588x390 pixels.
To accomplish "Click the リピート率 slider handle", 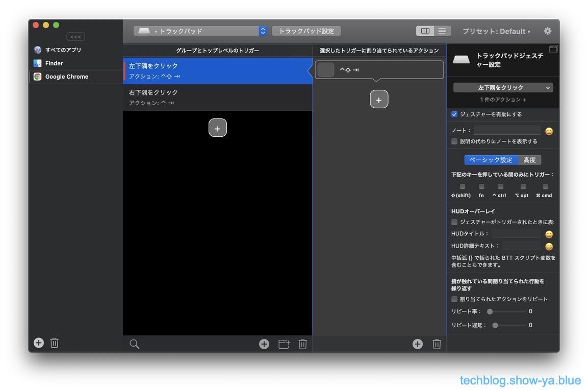I will [490, 311].
